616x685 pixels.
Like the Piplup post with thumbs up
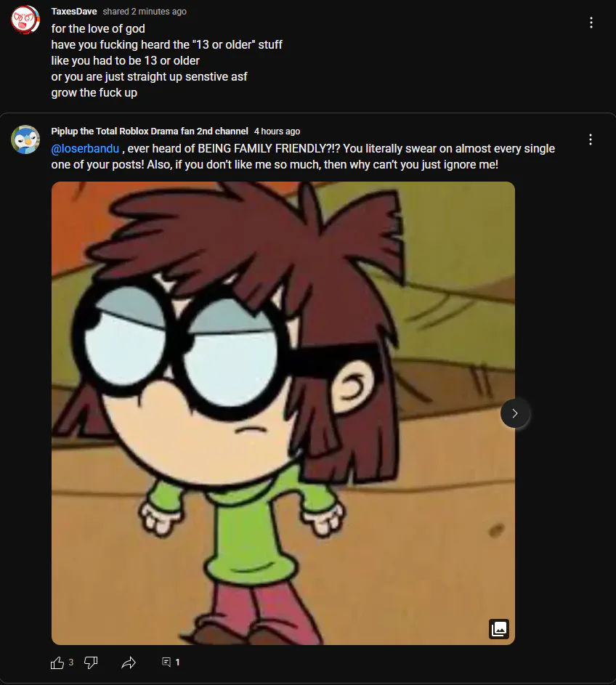(x=57, y=662)
